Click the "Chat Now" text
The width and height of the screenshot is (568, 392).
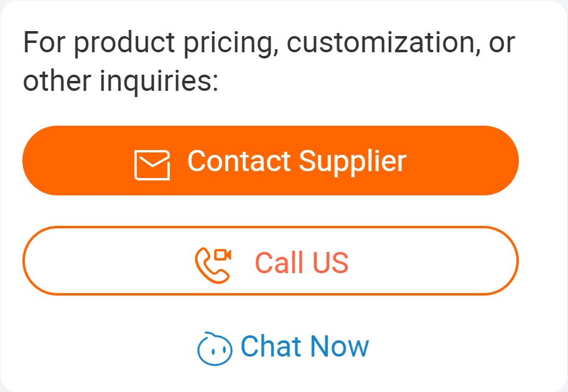304,347
